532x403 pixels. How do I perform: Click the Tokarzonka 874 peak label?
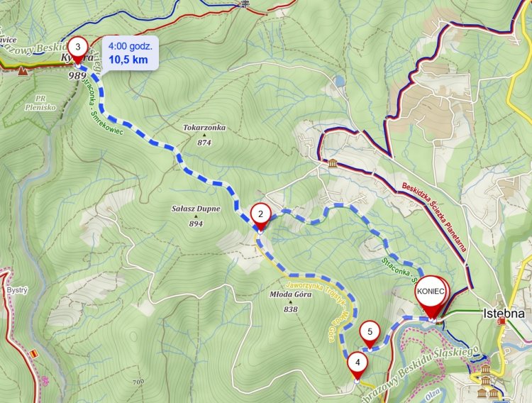click(x=204, y=135)
